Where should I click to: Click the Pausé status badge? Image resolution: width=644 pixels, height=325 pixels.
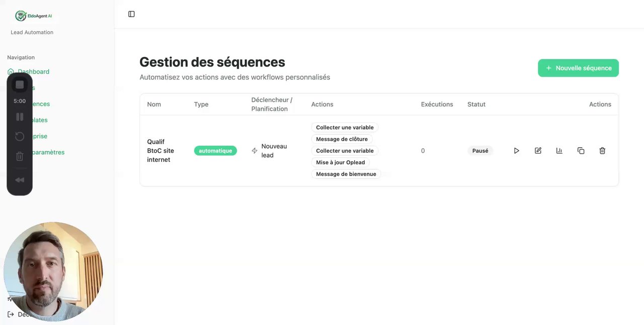pyautogui.click(x=480, y=151)
